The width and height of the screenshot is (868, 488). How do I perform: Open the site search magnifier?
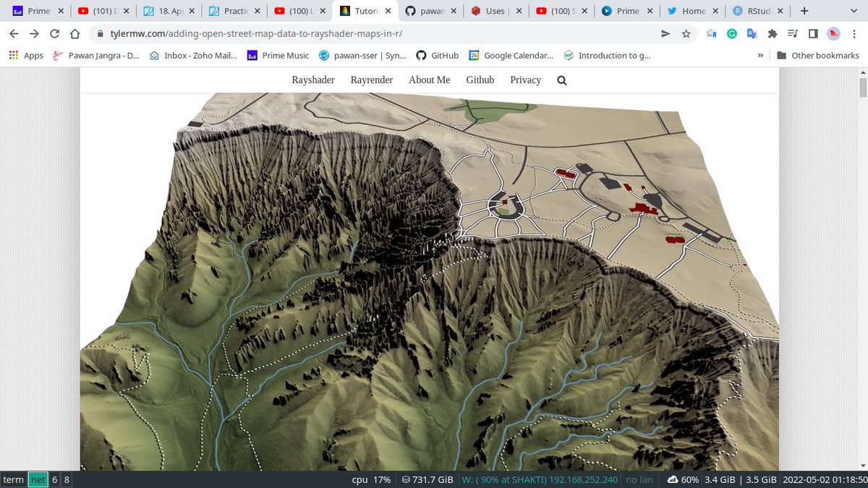click(562, 80)
